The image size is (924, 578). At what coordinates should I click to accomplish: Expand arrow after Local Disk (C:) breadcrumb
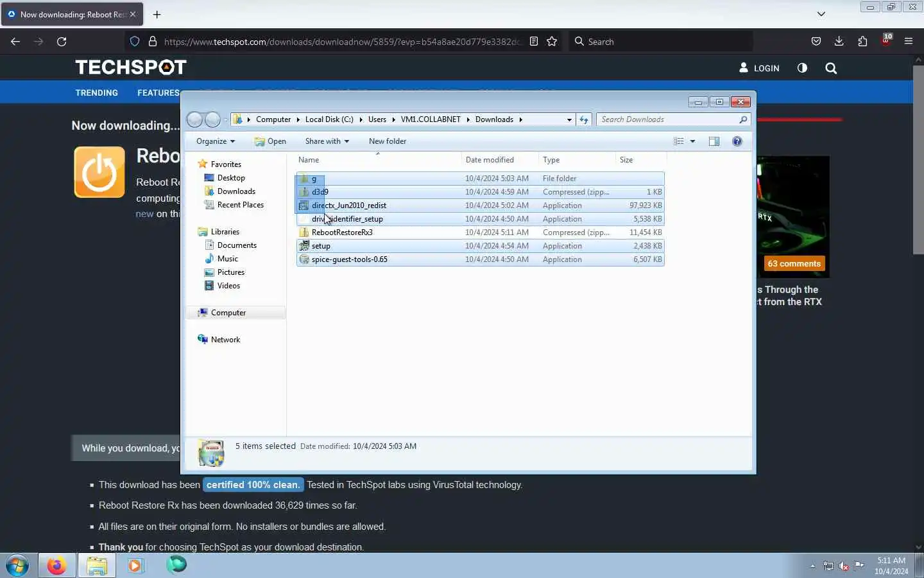361,119
